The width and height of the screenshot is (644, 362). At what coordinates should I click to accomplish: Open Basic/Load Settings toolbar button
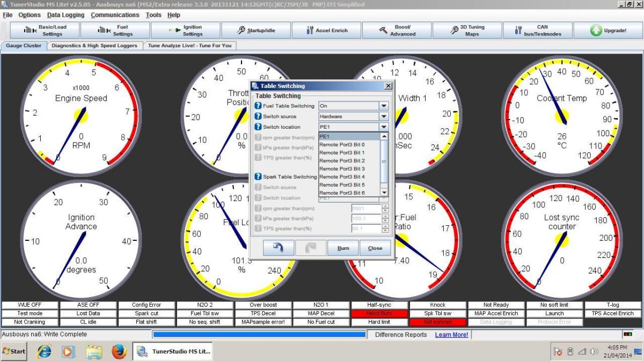pos(44,31)
